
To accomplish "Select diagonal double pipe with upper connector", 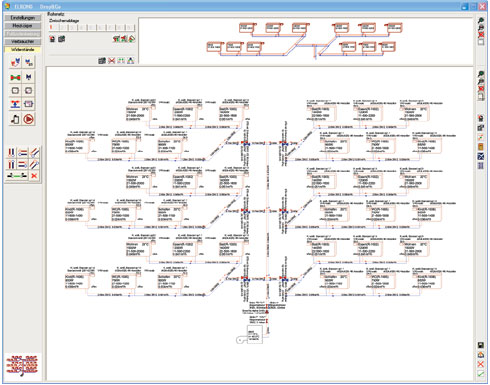I will [34, 164].
